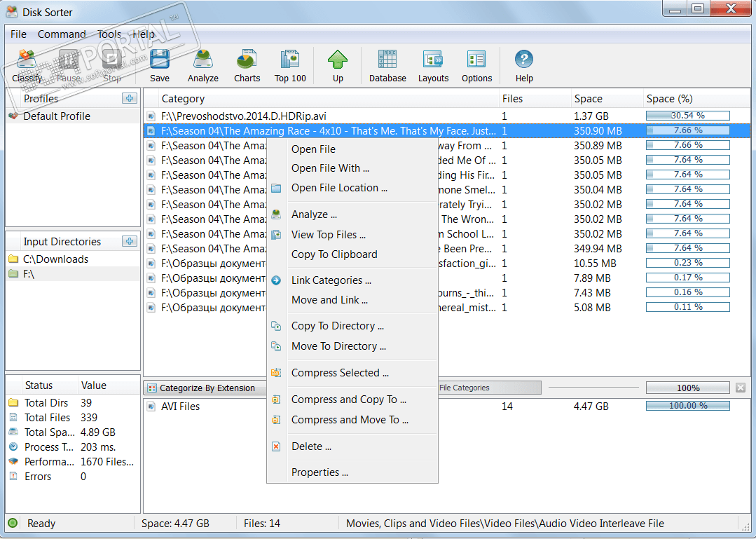Add an input directory with plus button

[129, 241]
